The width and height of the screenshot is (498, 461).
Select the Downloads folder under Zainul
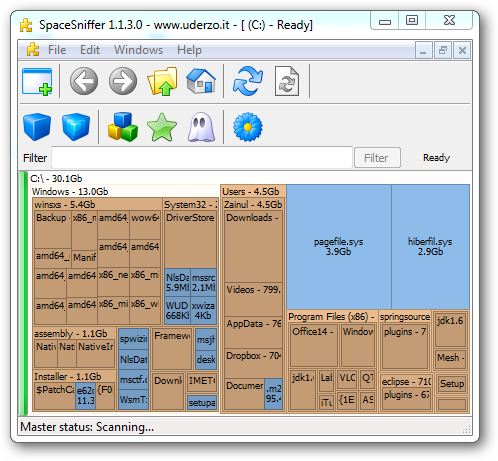point(253,246)
